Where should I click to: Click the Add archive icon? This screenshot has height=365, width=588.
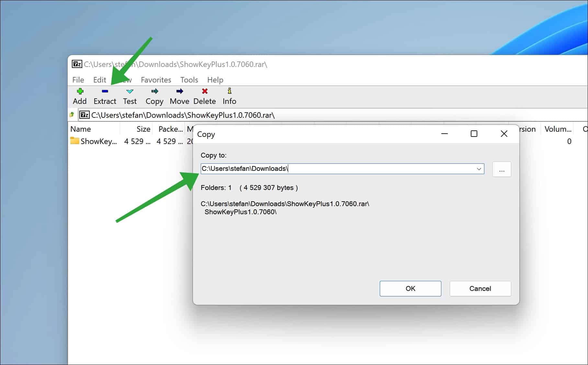[x=80, y=95]
